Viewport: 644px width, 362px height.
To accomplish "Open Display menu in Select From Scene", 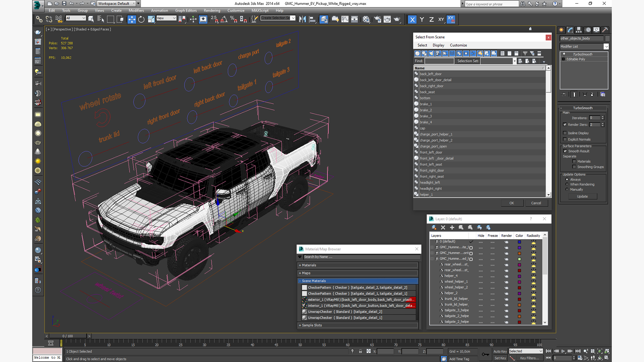I will (438, 45).
